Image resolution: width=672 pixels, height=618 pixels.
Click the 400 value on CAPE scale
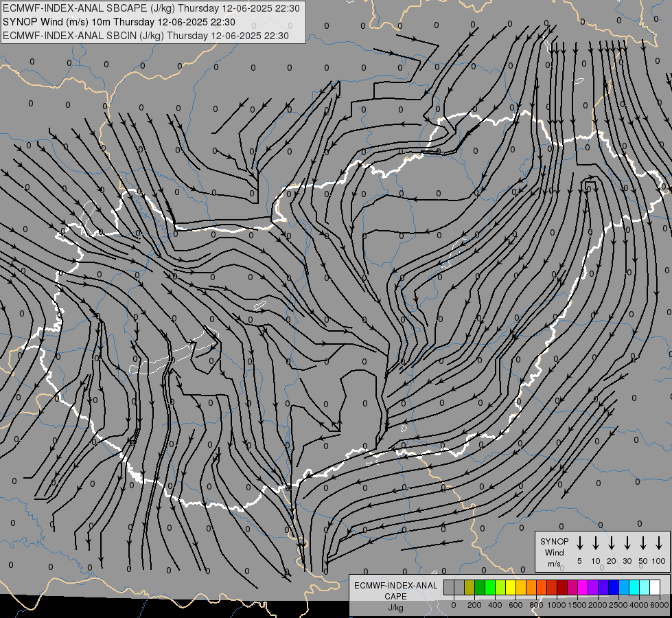pyautogui.click(x=495, y=605)
